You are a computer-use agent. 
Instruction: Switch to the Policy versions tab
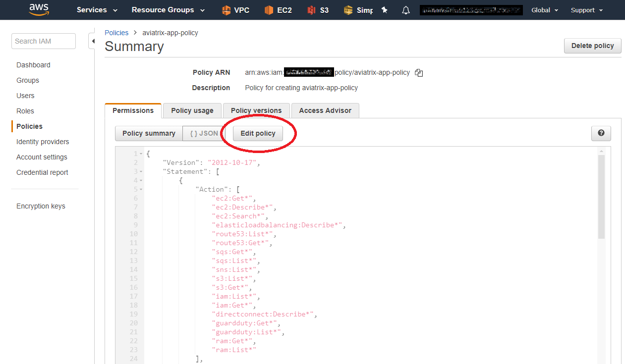click(256, 110)
